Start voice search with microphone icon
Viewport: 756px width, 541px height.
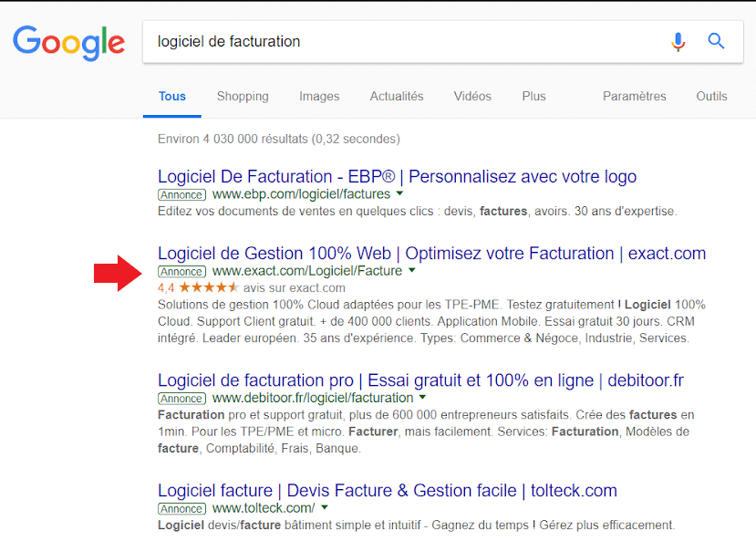pyautogui.click(x=678, y=42)
